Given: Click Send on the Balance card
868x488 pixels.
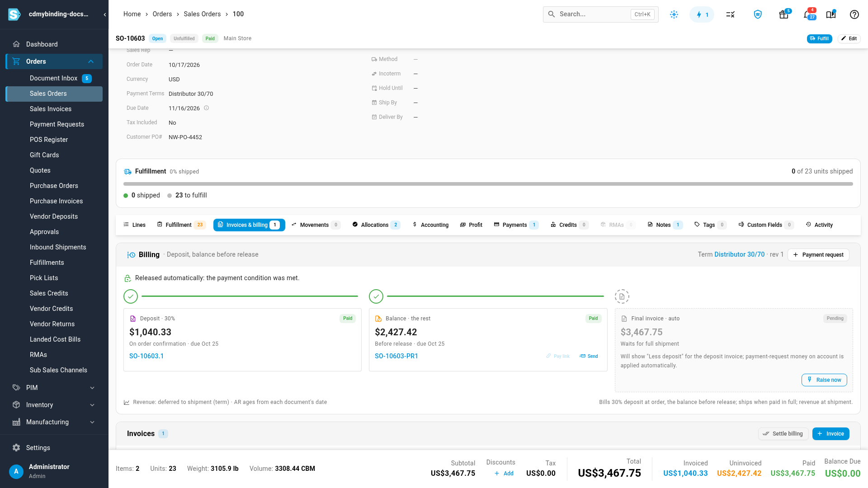Looking at the screenshot, I should pyautogui.click(x=589, y=356).
